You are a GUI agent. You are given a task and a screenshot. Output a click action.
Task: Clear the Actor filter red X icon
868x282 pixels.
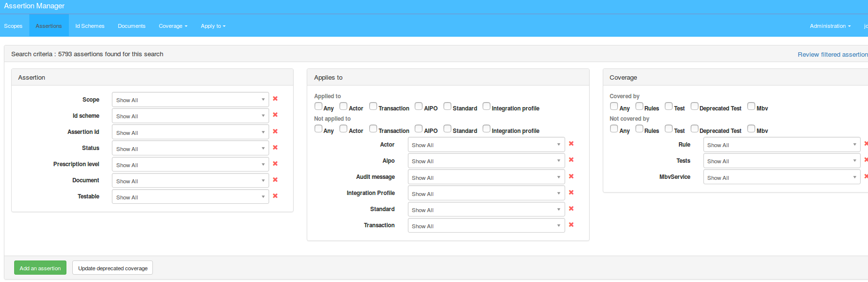click(571, 144)
